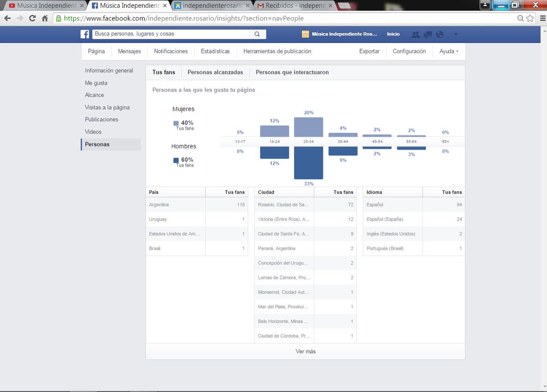Click the zoom magnifier icon in address bar
Image resolution: width=547 pixels, height=392 pixels.
[521, 19]
